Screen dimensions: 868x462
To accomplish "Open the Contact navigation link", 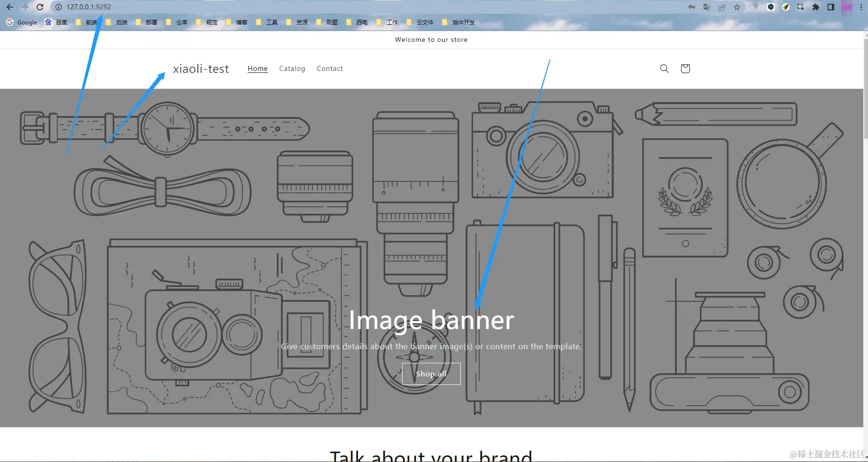I will [x=330, y=69].
